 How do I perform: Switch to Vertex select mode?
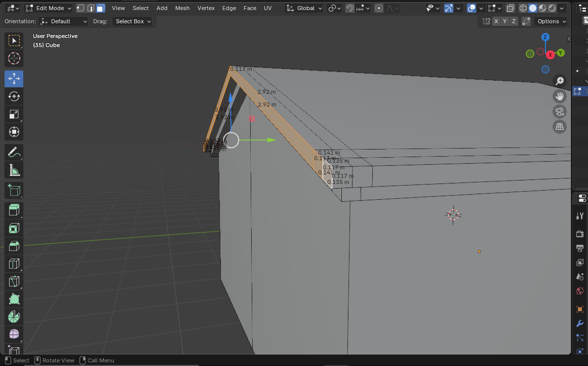80,8
